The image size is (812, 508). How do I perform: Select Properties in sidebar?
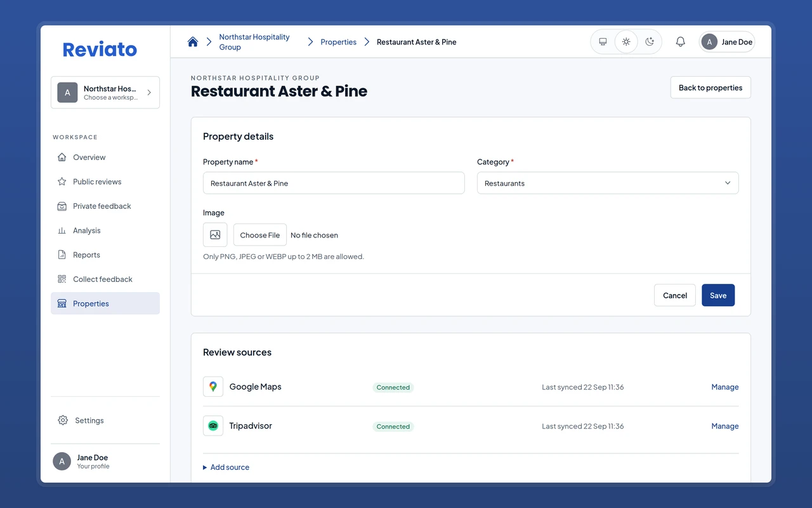pyautogui.click(x=105, y=304)
